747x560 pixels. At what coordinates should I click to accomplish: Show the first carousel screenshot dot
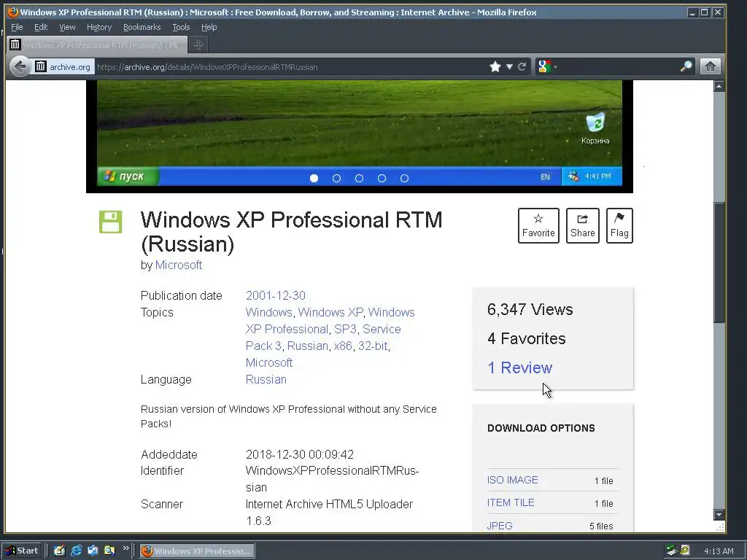(314, 178)
